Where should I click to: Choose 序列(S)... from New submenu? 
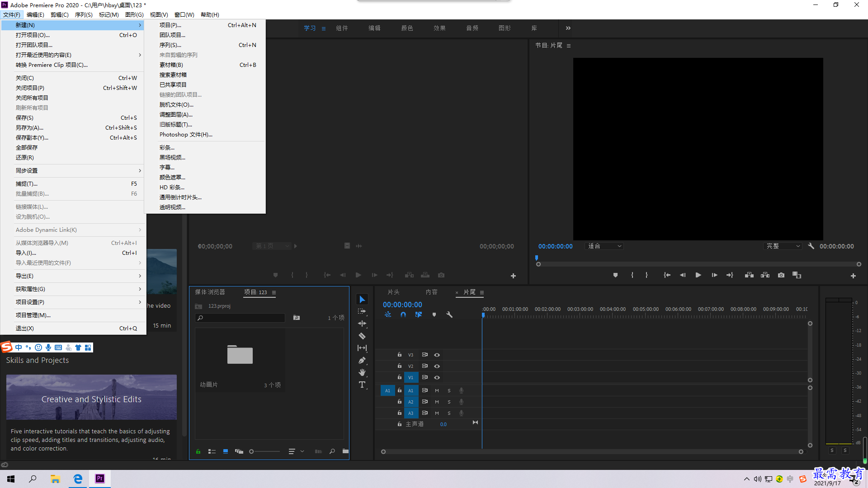pos(205,45)
